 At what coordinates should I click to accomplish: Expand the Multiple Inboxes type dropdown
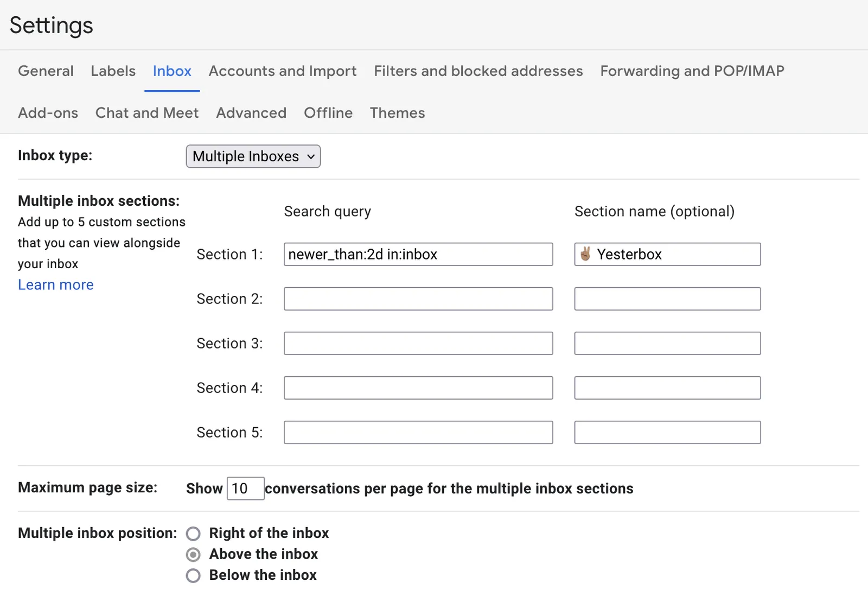coord(253,156)
